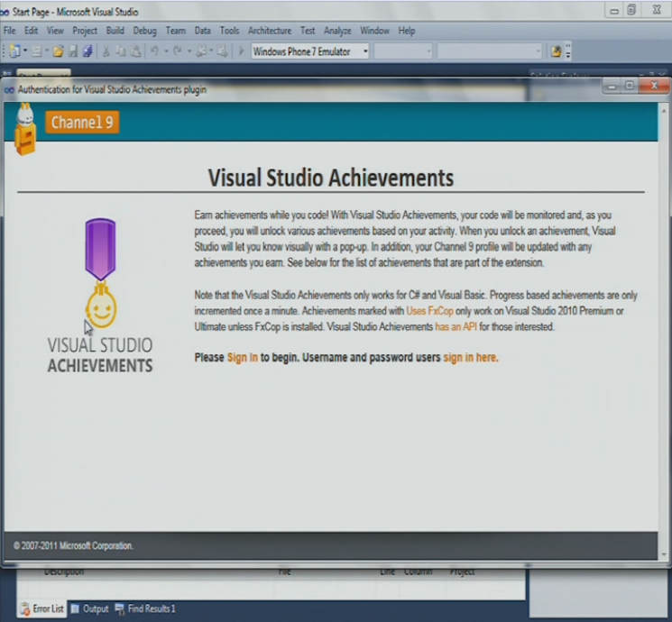Image resolution: width=672 pixels, height=622 pixels.
Task: Click the Save All icon
Action: pyautogui.click(x=87, y=51)
